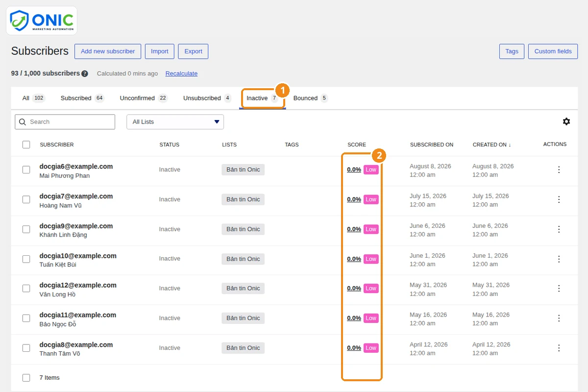Select the checkbox for docgia7@example.com

(26, 199)
